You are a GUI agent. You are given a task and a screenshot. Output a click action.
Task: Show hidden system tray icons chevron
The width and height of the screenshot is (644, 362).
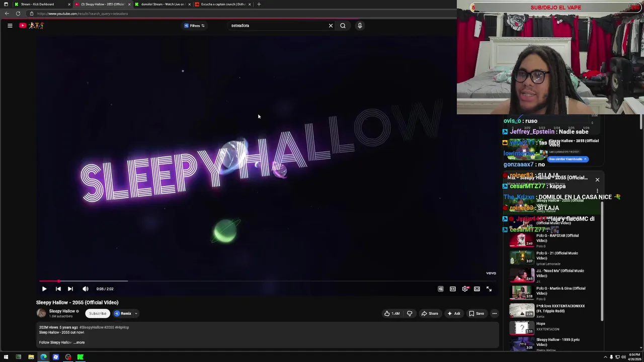point(605,357)
